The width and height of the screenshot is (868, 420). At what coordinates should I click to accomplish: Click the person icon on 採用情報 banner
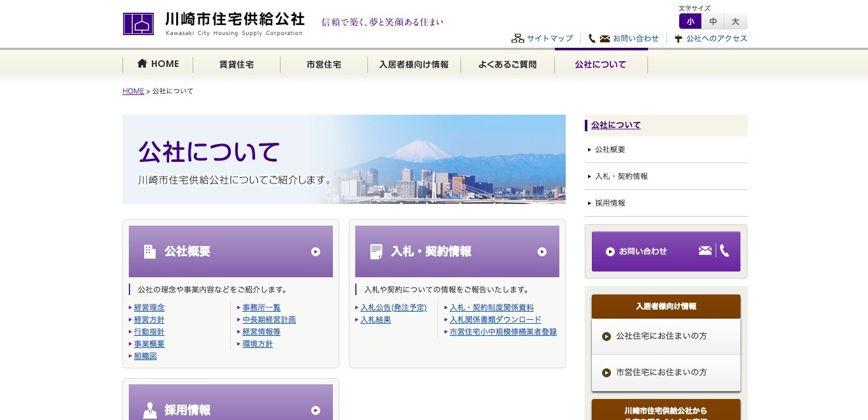(150, 410)
